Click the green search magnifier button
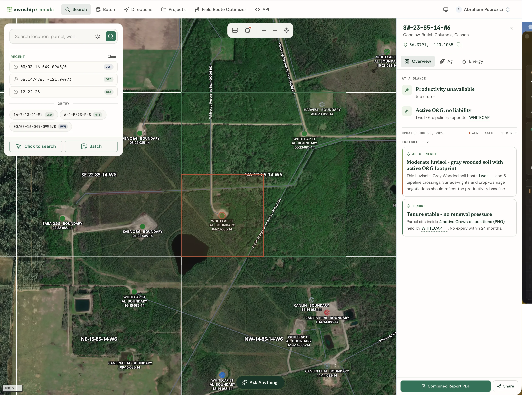 coord(111,36)
